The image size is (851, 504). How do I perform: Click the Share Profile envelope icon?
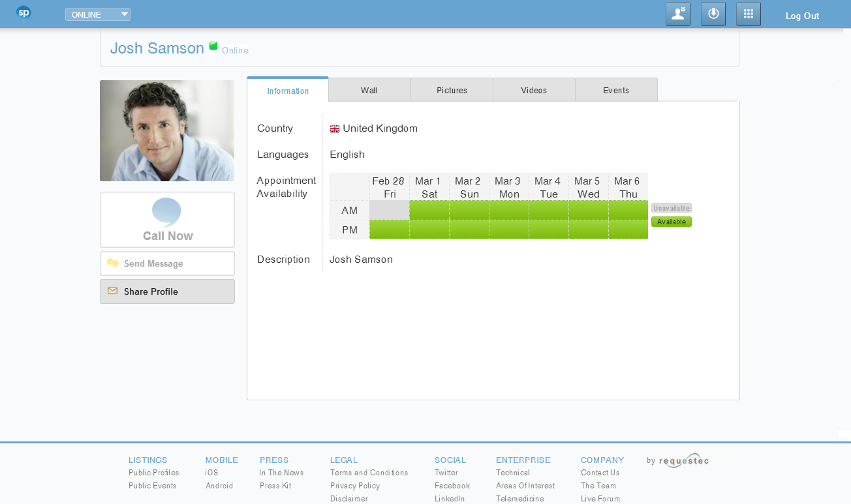(113, 291)
